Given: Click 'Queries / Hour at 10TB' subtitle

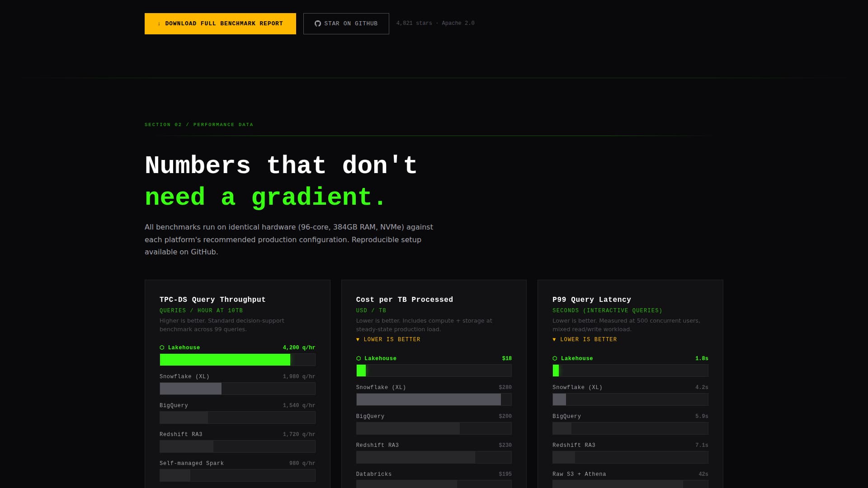Looking at the screenshot, I should pos(201,310).
